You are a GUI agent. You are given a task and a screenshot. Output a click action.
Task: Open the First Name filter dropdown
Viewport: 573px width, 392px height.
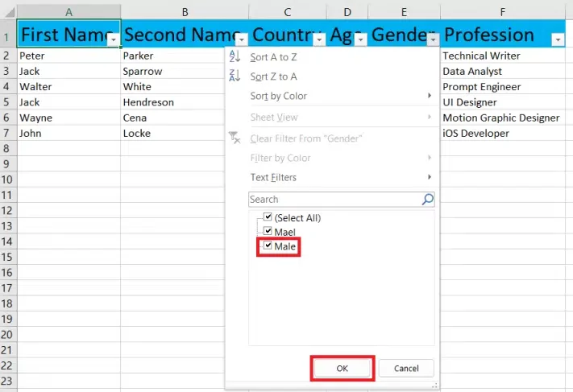(114, 39)
